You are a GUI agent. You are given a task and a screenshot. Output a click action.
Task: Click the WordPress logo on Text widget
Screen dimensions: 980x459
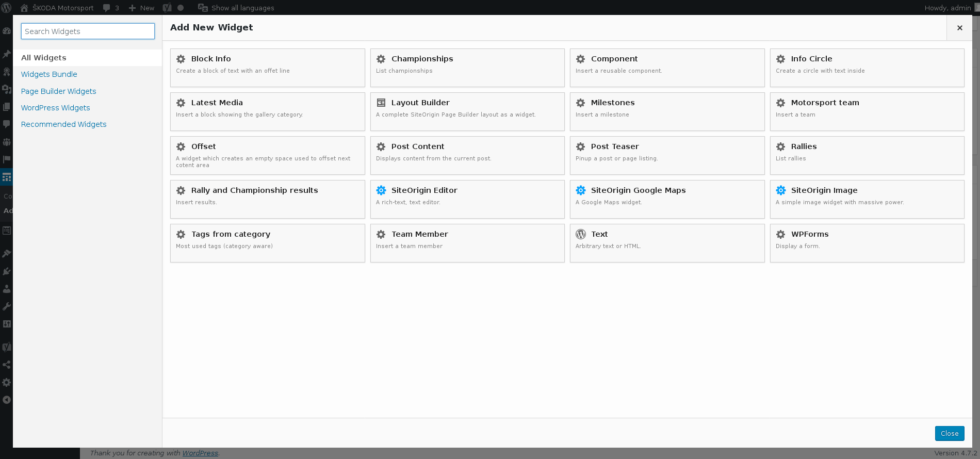[x=581, y=234]
